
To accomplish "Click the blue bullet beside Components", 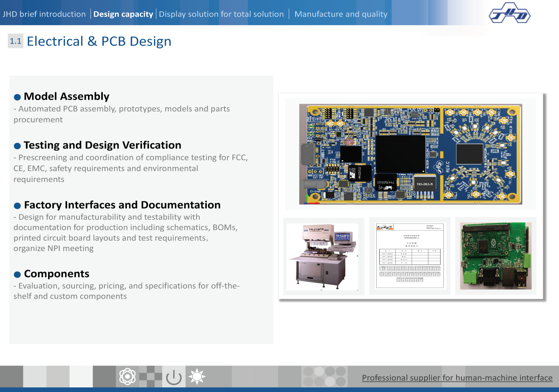I will click(x=17, y=274).
